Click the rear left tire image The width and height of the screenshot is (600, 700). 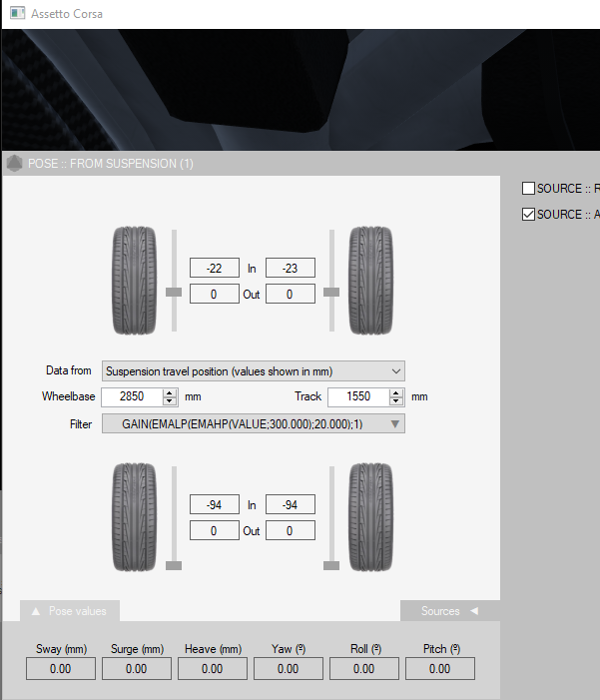135,517
